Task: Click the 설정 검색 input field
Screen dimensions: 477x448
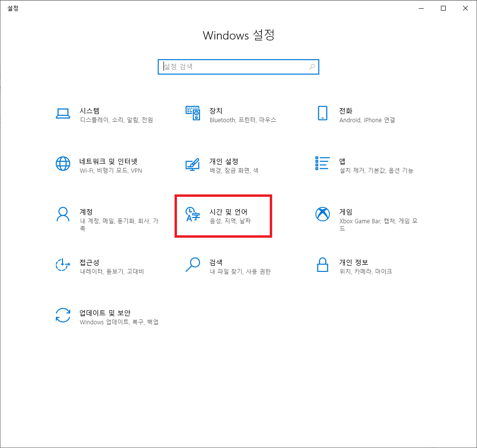Action: point(238,67)
